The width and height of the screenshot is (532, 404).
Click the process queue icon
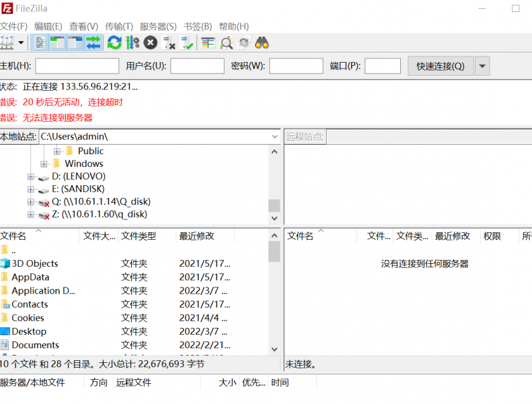[x=132, y=43]
